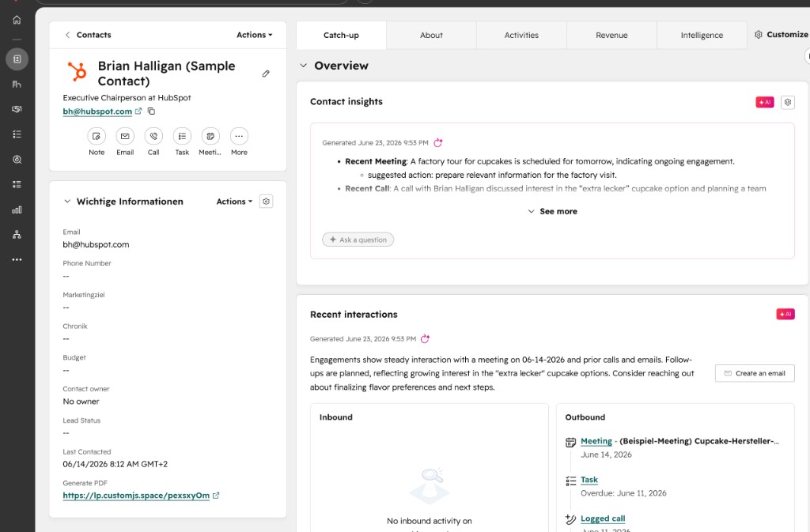
Task: Copy the email address with the copy icon
Action: click(151, 111)
